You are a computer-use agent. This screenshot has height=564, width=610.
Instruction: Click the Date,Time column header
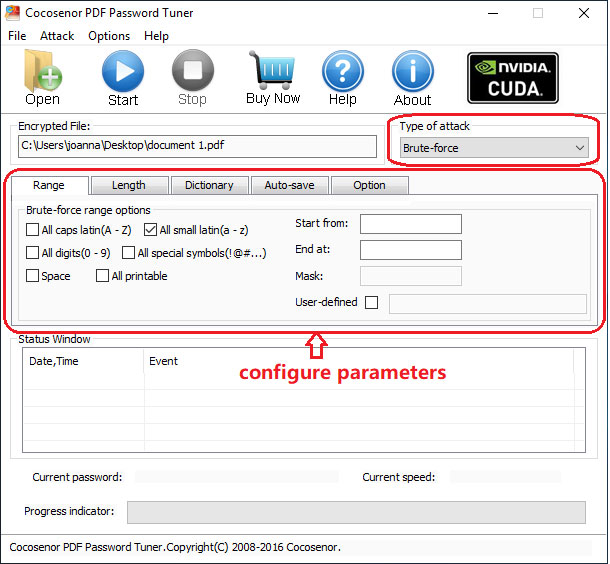point(83,361)
